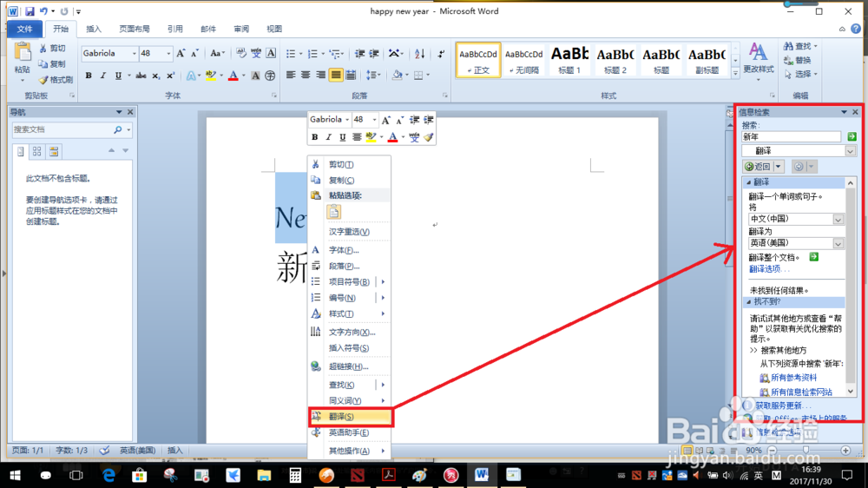The width and height of the screenshot is (868, 488).
Task: Click the Cut scissors icon in ribbon
Action: pos(43,49)
